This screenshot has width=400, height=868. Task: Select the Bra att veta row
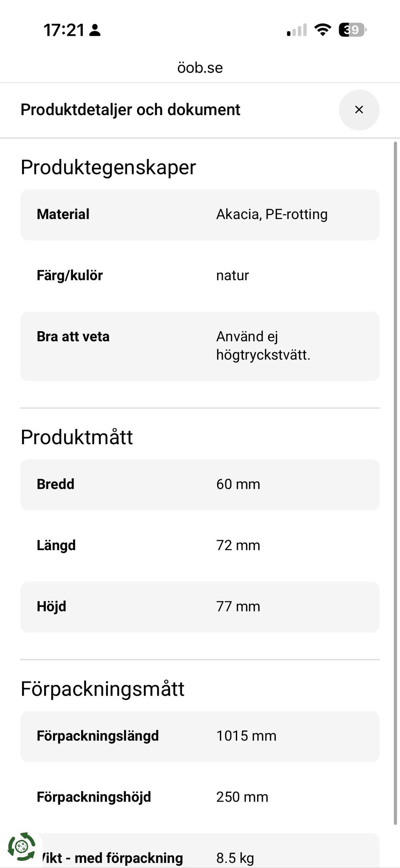(200, 346)
